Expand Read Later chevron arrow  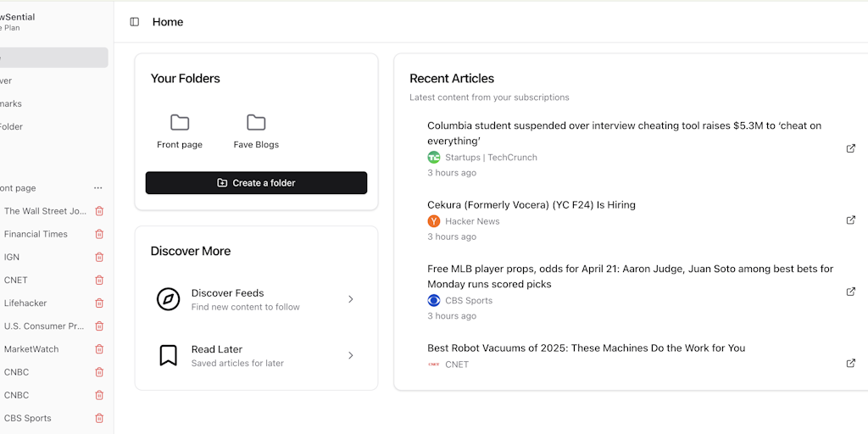[x=350, y=355]
